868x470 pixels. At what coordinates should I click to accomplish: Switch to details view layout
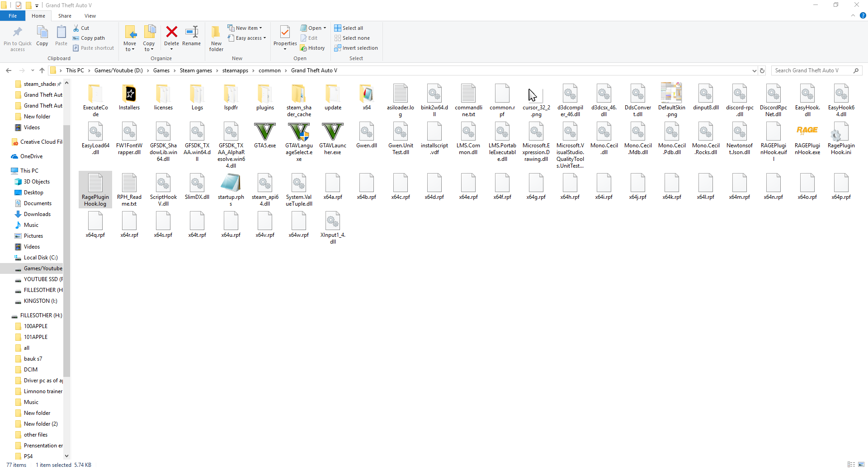pos(851,465)
